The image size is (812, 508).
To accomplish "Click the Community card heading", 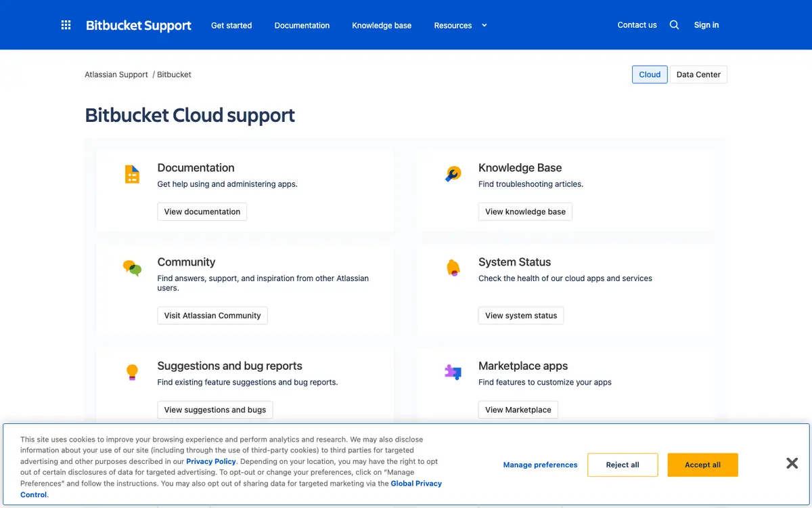I will tap(186, 262).
